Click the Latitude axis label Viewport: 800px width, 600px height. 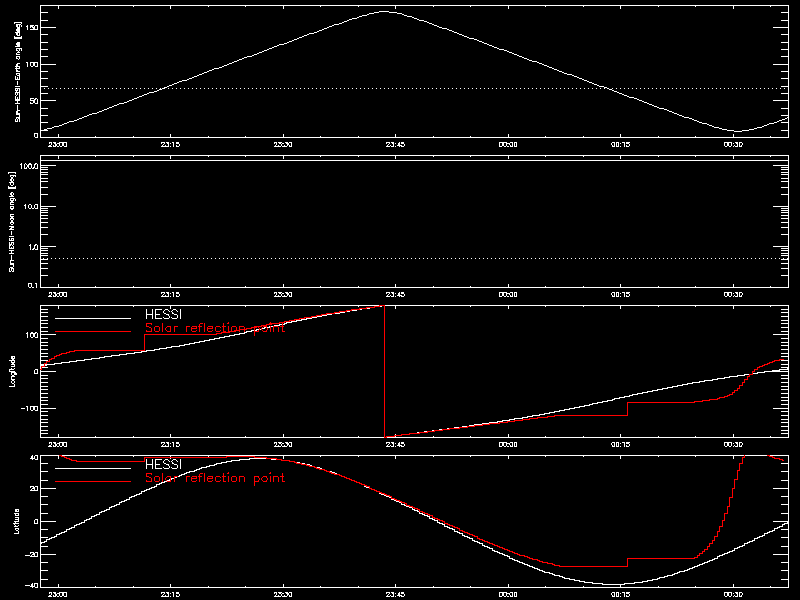pos(16,521)
